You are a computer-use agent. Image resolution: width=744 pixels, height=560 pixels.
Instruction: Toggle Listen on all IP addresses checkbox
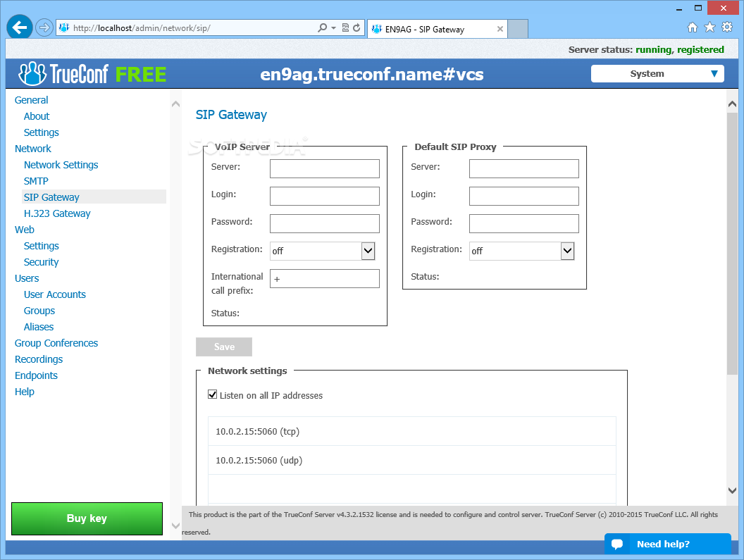click(213, 394)
